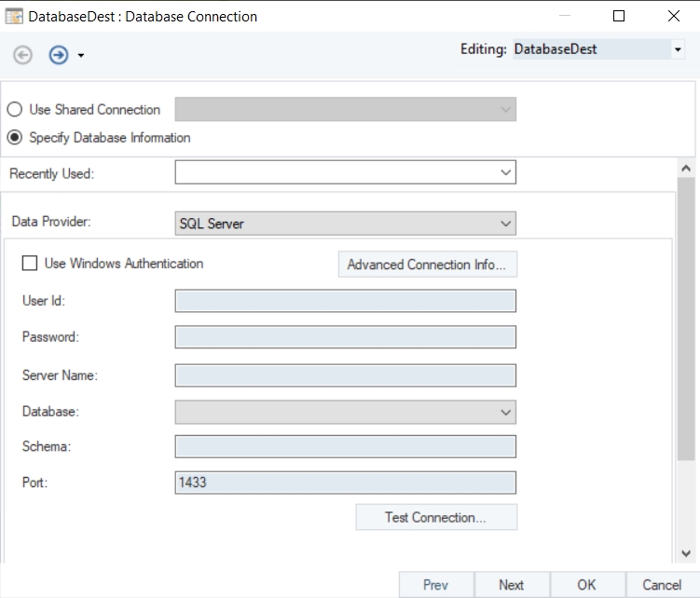
Task: Click the Cancel button
Action: [662, 585]
